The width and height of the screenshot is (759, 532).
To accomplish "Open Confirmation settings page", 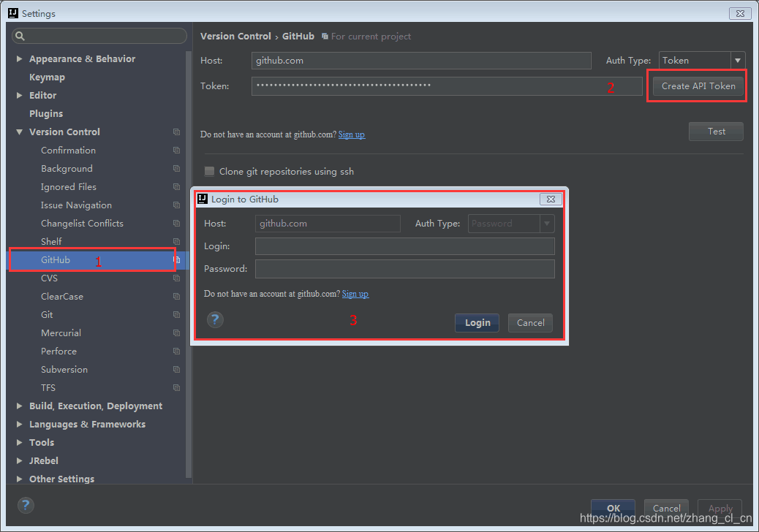I will pyautogui.click(x=68, y=151).
